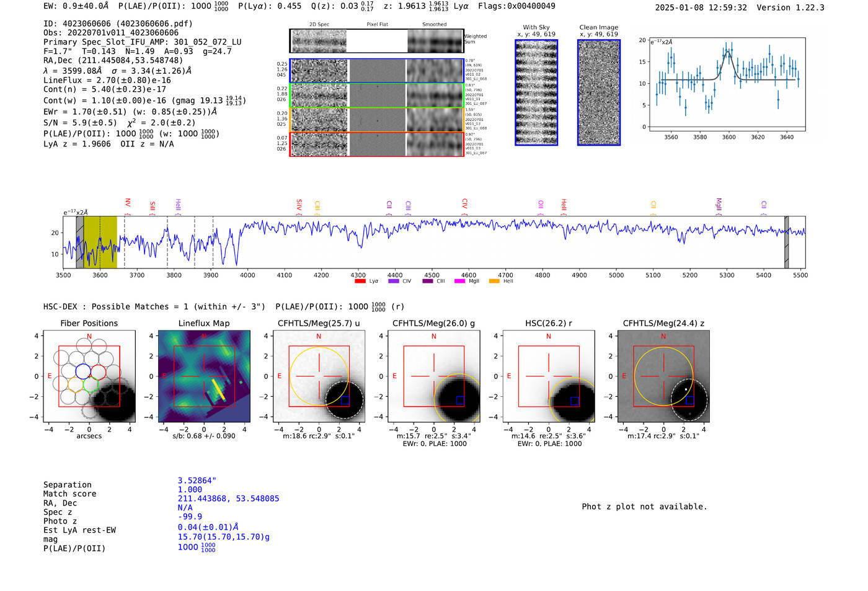Click the small blue square in HSC r image
The height and width of the screenshot is (591, 868).
[575, 401]
